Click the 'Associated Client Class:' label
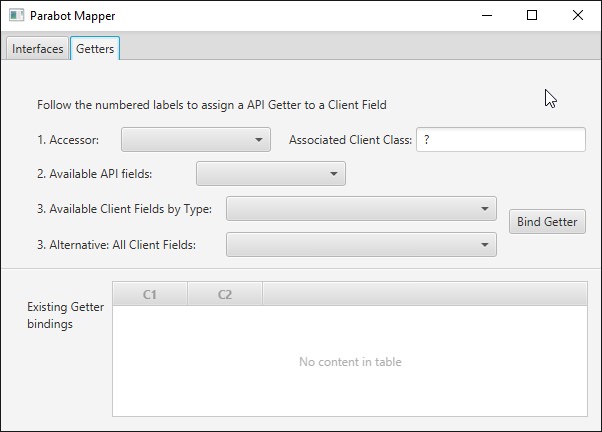602x432 pixels. pos(350,140)
